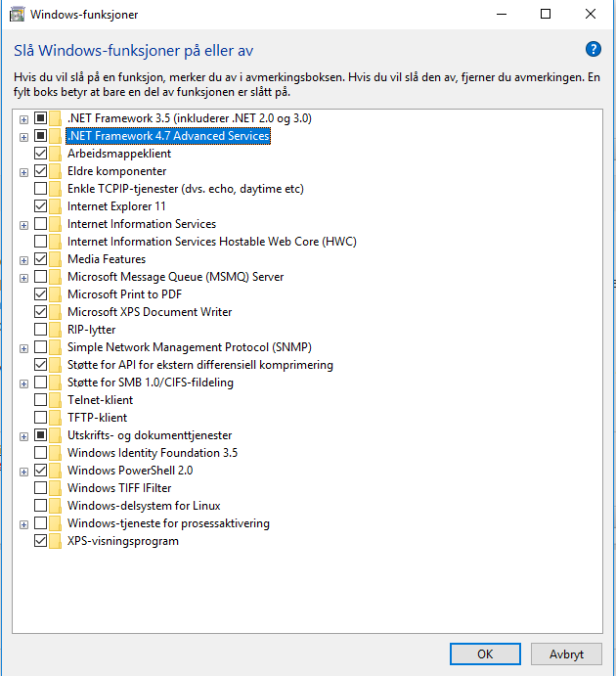
Task: Click folder icon beside Microsoft XPS Document Writer
Action: 55,312
